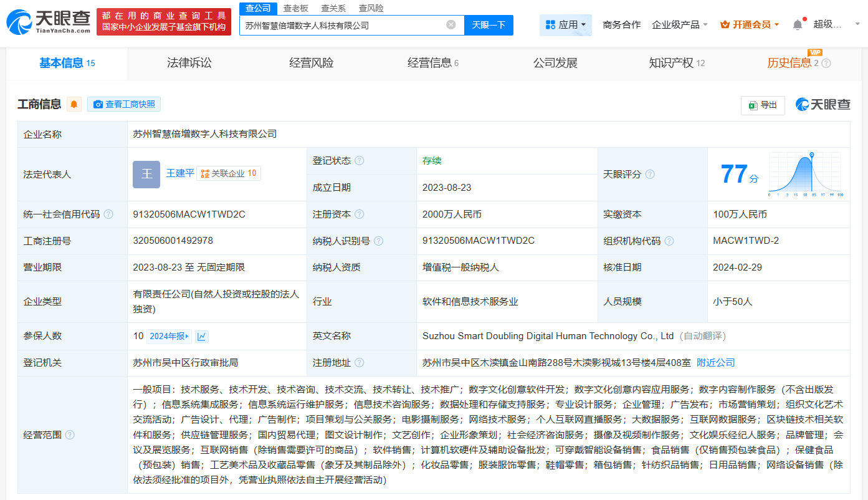Viewport: 868px width, 500px height.
Task: Click the 天眼一下 search button
Action: (489, 25)
